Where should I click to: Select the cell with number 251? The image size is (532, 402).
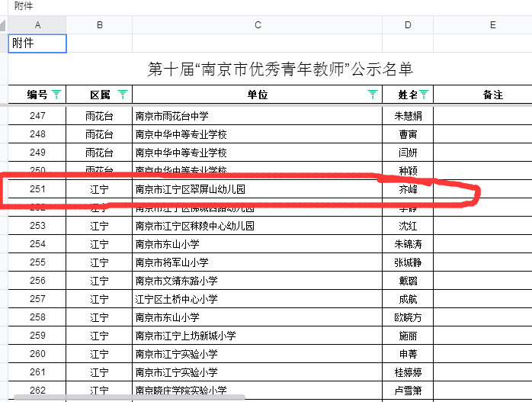[x=37, y=189]
